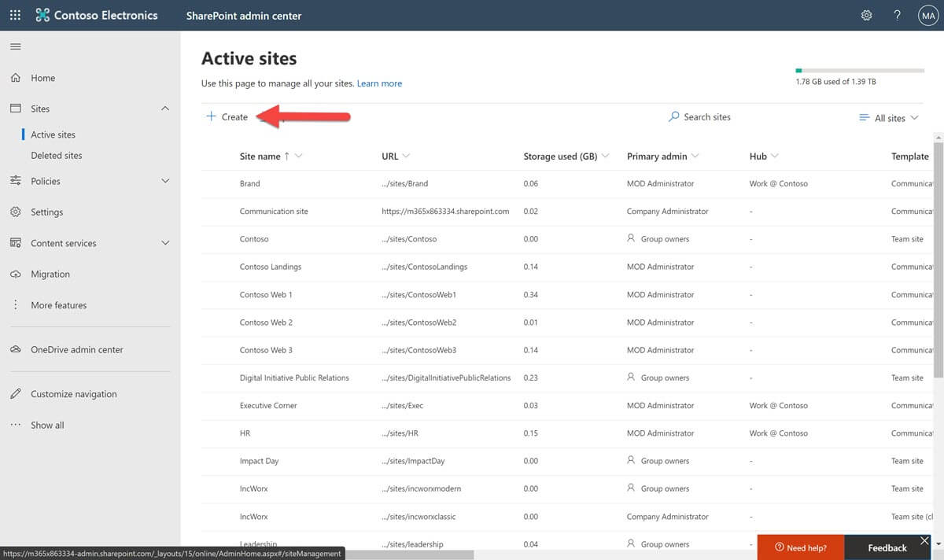Click group owners icon in Contoso row
The image size is (944, 560).
[x=631, y=238]
